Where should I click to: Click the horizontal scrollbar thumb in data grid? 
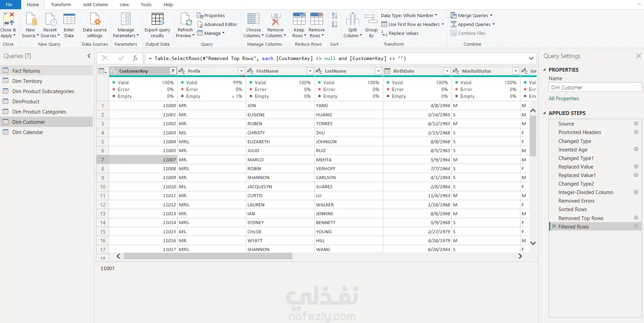tap(208, 256)
